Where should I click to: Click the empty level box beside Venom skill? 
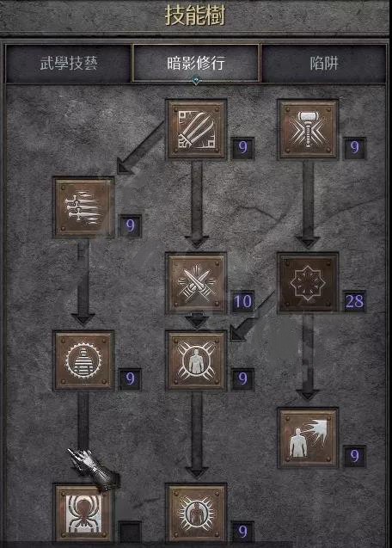[x=130, y=532]
